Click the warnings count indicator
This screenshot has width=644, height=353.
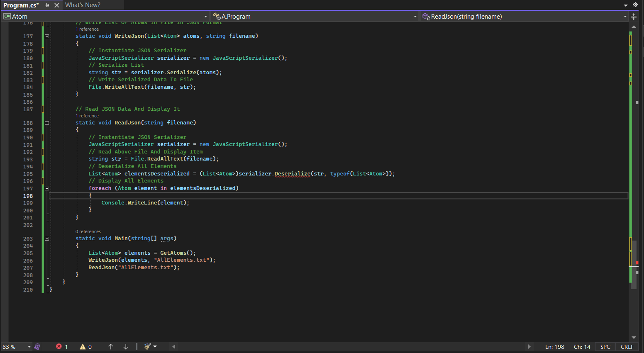point(85,347)
